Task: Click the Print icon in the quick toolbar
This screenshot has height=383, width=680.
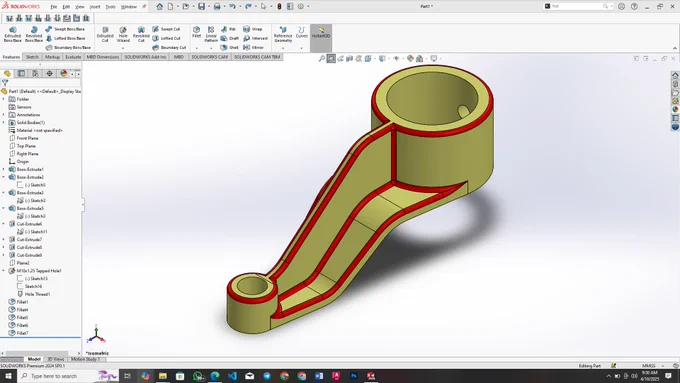Action: [x=217, y=7]
